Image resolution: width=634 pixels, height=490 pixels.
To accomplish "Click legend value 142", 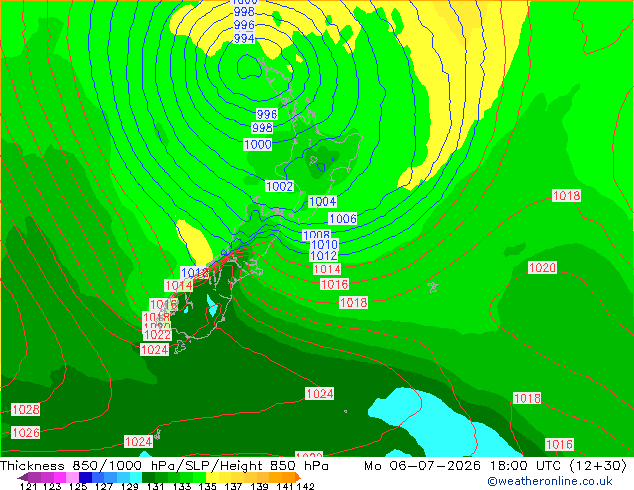I will pos(306,486).
